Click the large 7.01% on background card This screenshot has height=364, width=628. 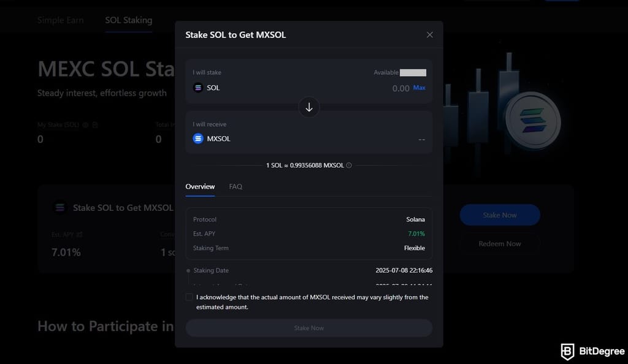click(66, 252)
